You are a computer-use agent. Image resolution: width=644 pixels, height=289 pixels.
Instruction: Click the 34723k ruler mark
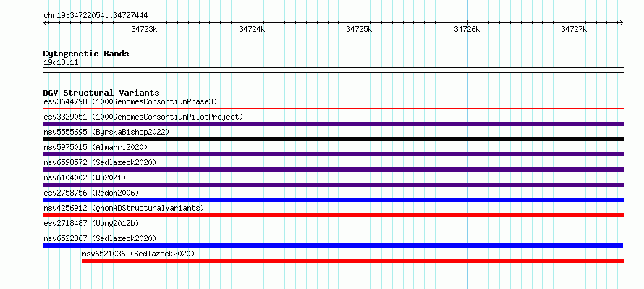click(144, 29)
